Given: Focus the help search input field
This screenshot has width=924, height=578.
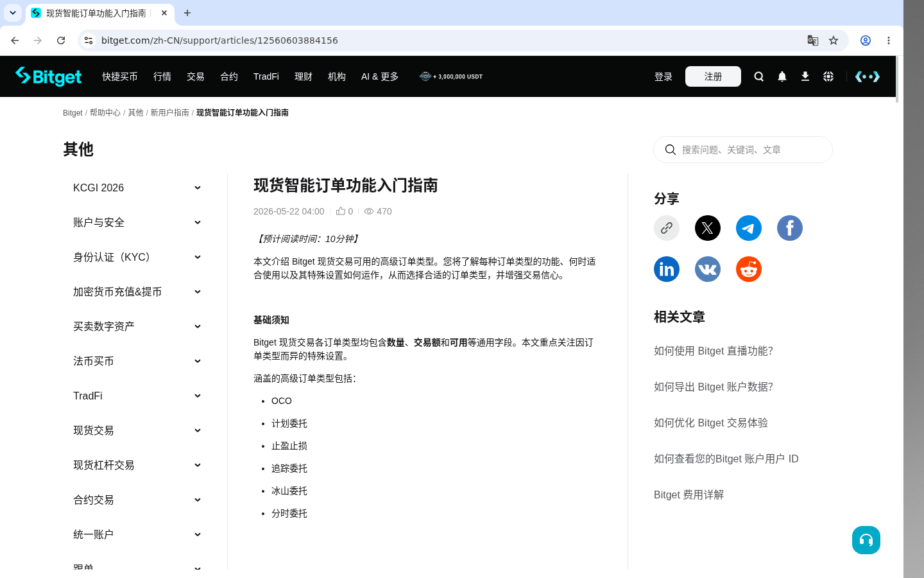Looking at the screenshot, I should [x=743, y=150].
